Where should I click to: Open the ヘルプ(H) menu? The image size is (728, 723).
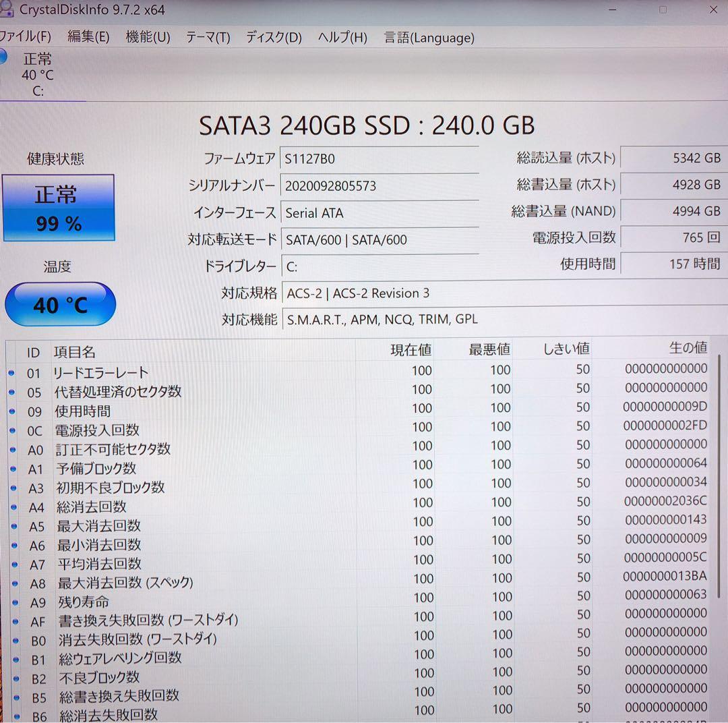[342, 38]
